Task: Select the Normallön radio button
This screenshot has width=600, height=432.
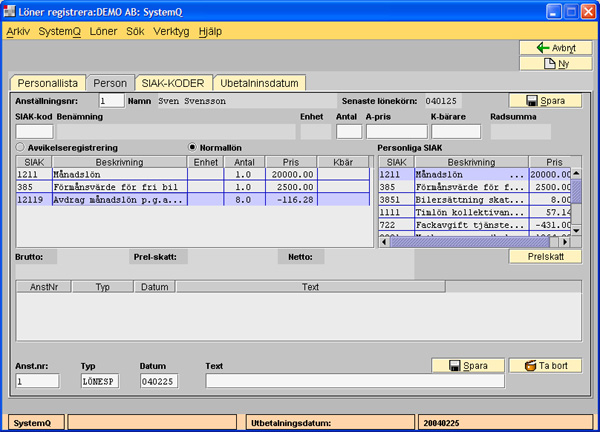Action: pos(194,147)
